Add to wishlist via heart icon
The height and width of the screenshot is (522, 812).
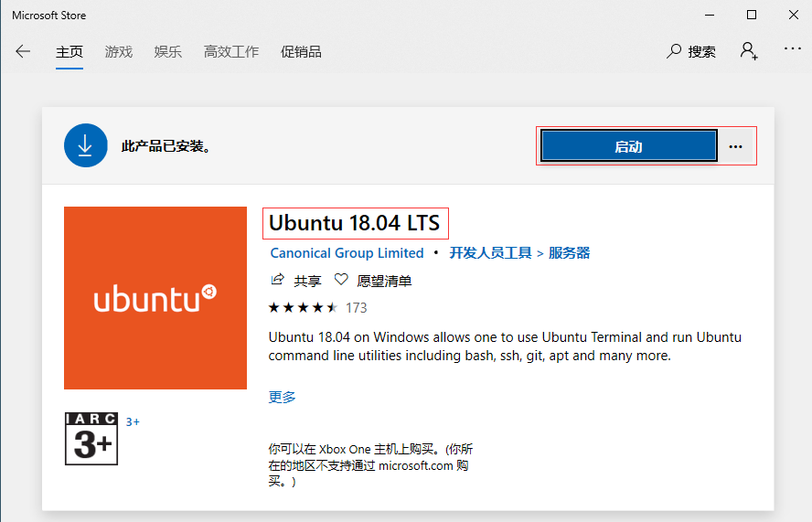tap(341, 280)
